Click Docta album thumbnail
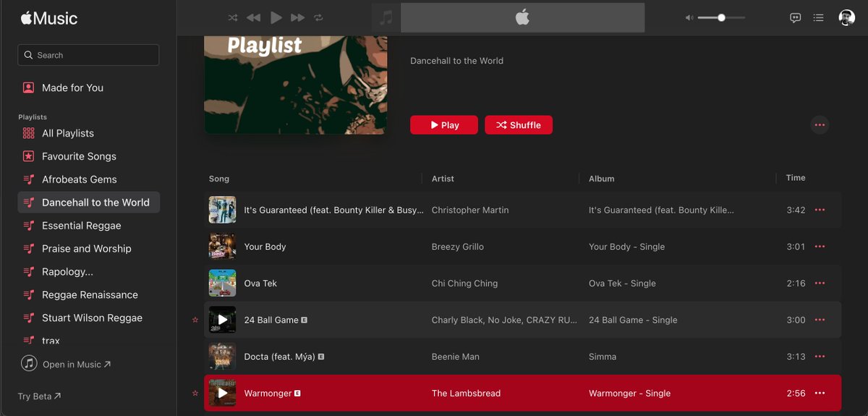The width and height of the screenshot is (868, 416). pos(222,357)
